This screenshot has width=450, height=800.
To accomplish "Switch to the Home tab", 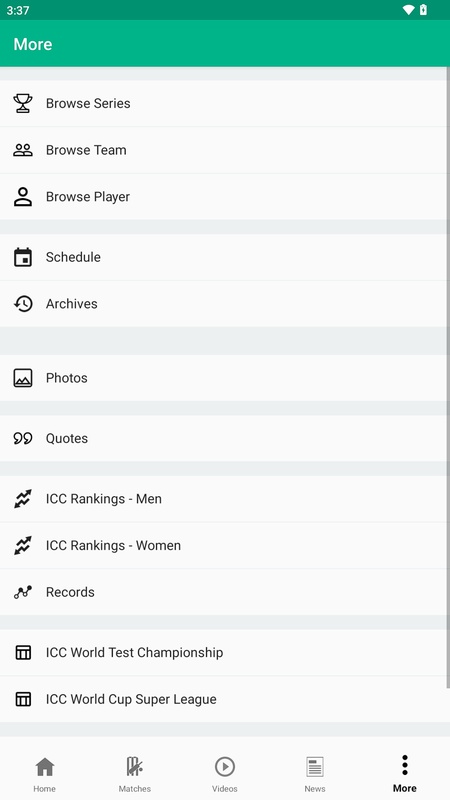I will tap(45, 774).
